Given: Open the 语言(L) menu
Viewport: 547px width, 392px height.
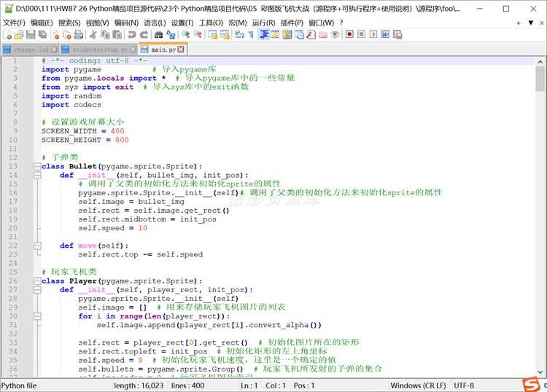Looking at the screenshot, I should (155, 23).
